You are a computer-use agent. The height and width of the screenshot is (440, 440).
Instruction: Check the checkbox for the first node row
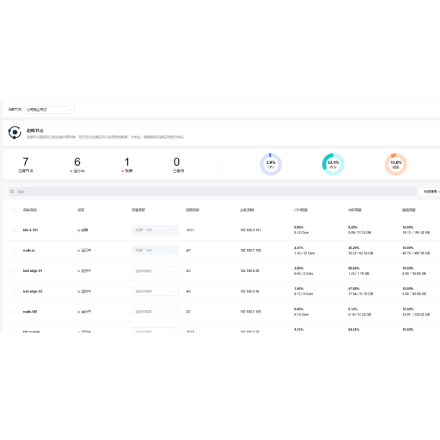coord(14,230)
